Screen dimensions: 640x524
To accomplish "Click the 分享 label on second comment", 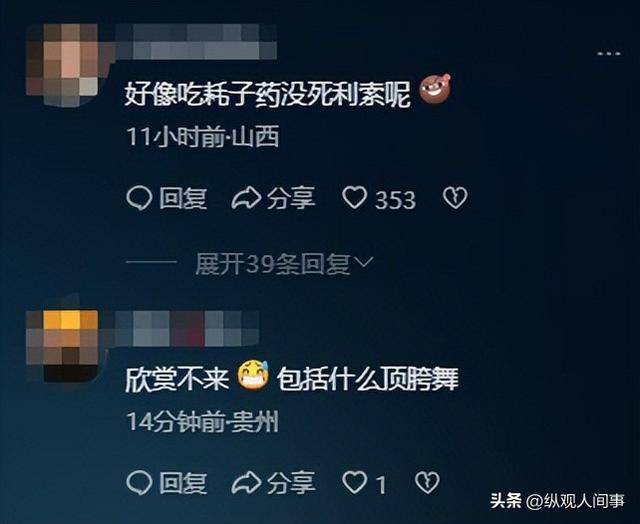I will coord(291,483).
